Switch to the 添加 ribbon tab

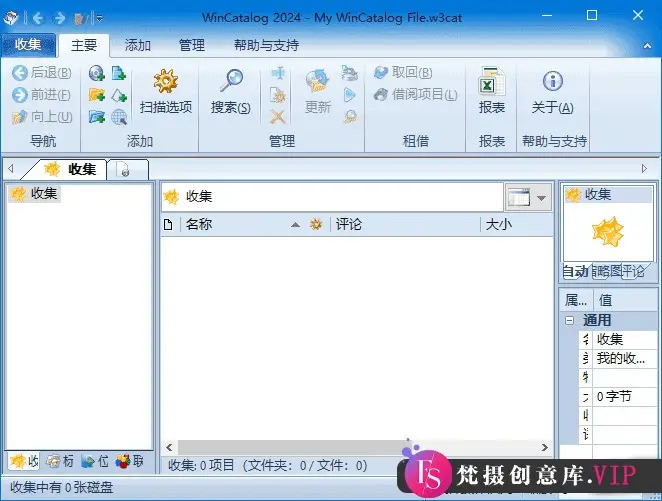click(138, 45)
